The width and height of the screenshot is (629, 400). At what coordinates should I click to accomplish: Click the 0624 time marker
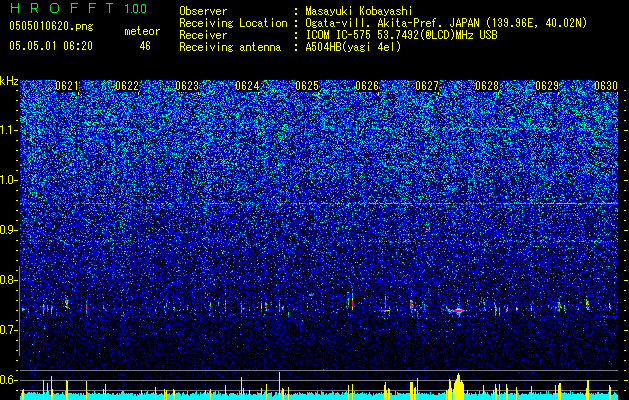[247, 86]
